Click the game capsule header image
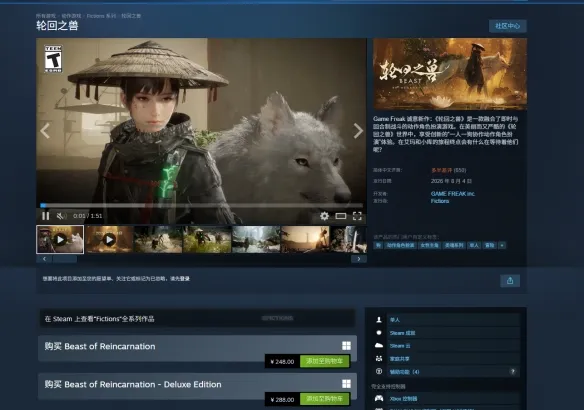This screenshot has width=584, height=410. click(450, 74)
